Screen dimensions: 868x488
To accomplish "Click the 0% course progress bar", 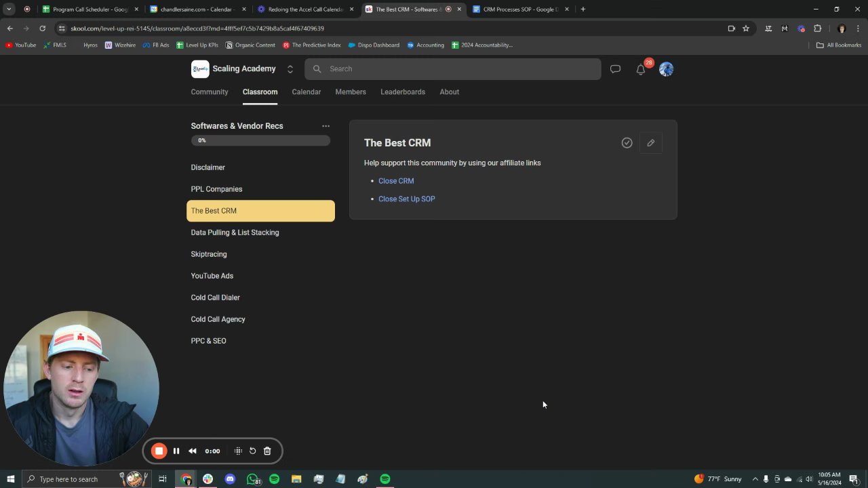I will (x=260, y=140).
